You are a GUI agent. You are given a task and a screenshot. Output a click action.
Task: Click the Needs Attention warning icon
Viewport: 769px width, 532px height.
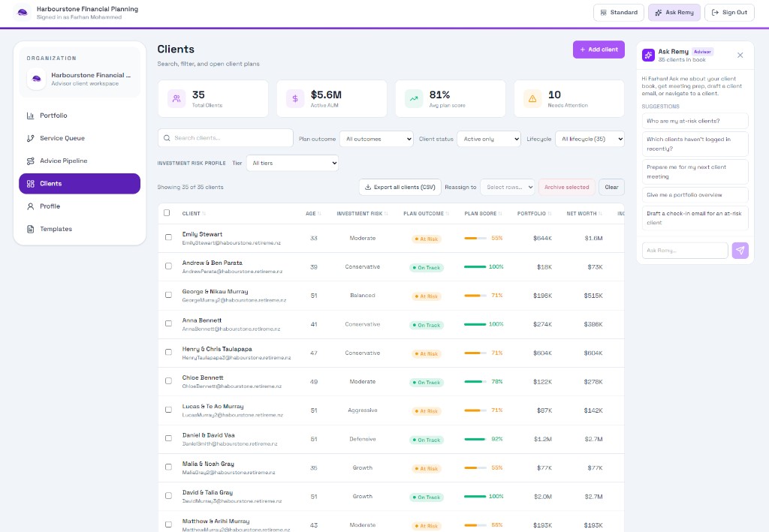pyautogui.click(x=532, y=98)
